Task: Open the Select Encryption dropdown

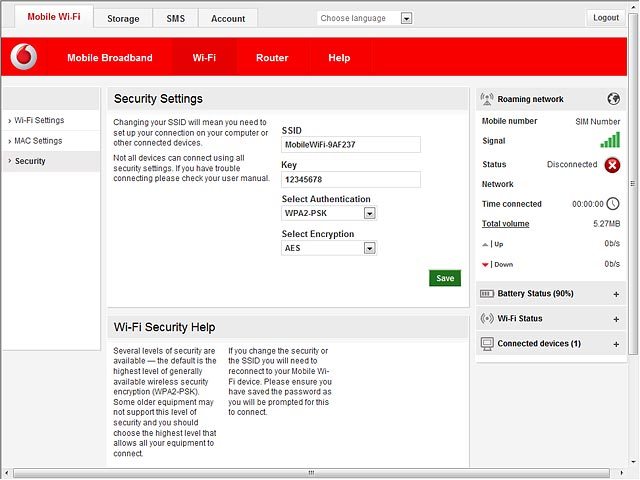Action: point(369,248)
